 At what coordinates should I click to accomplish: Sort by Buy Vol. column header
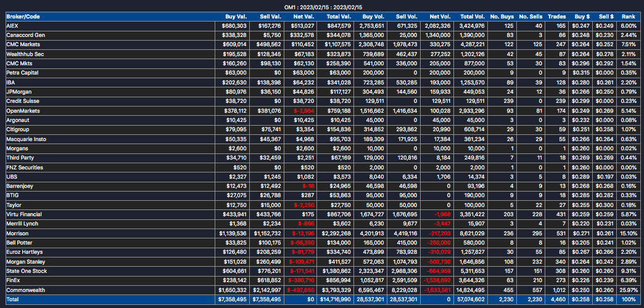(373, 17)
